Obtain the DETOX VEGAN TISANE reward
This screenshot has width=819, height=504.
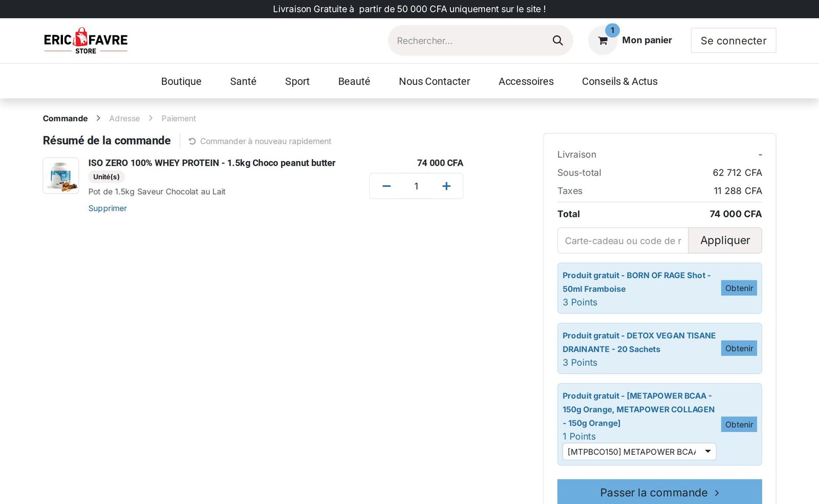739,348
